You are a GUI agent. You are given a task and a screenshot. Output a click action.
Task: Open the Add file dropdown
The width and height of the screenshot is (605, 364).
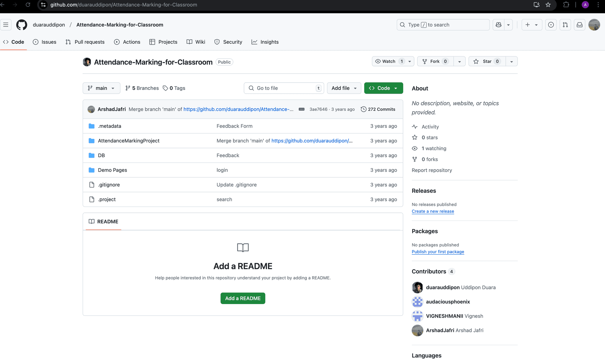344,88
